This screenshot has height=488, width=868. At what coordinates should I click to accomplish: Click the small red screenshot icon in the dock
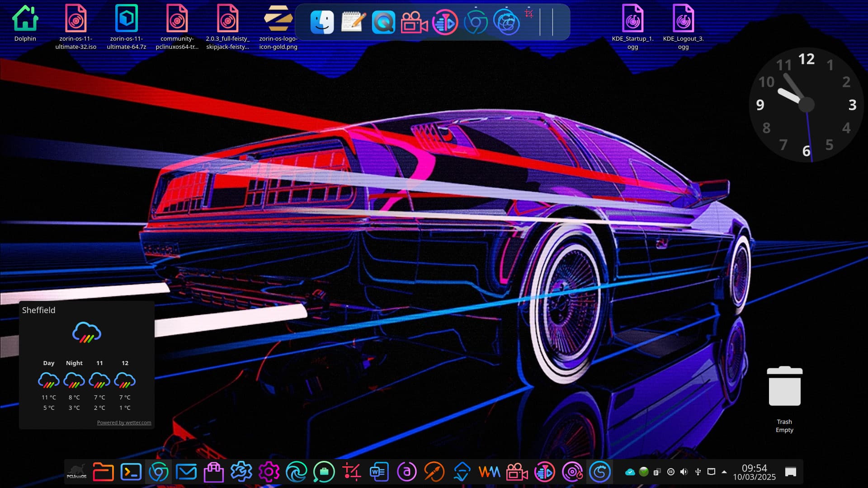[529, 14]
